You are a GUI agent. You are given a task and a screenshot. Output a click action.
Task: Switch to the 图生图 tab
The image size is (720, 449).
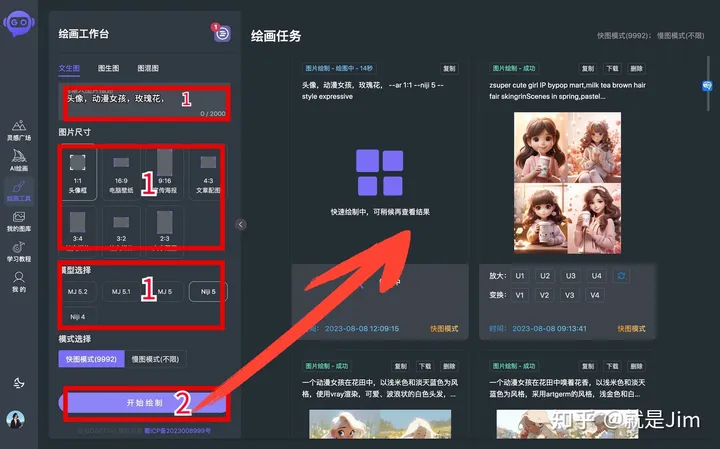(x=108, y=69)
